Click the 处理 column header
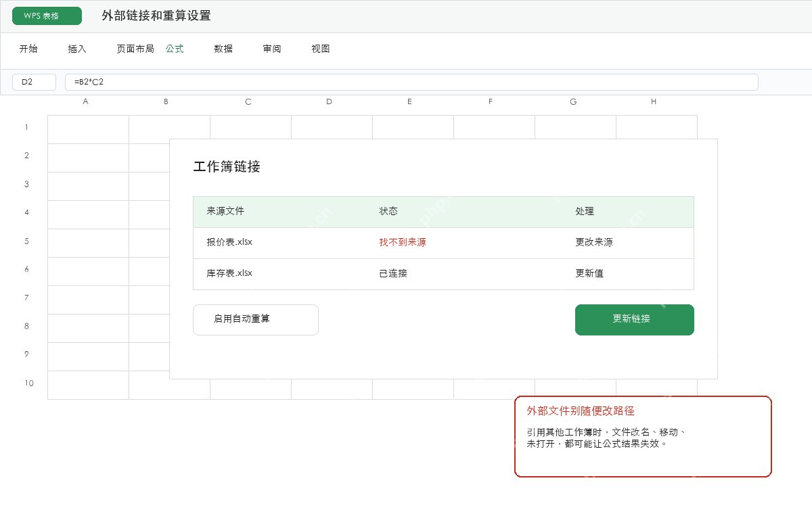Screen dimensions: 812x514 (585, 211)
